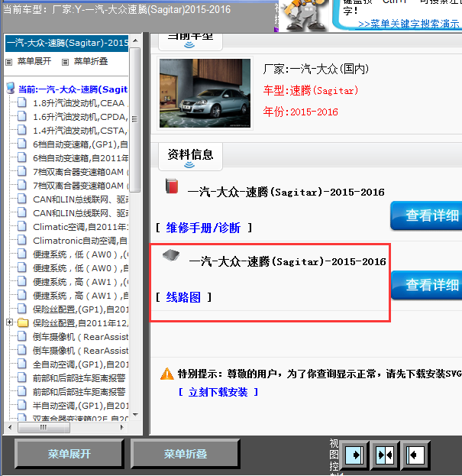Open the 线路图 link
The height and width of the screenshot is (476, 462).
(183, 297)
